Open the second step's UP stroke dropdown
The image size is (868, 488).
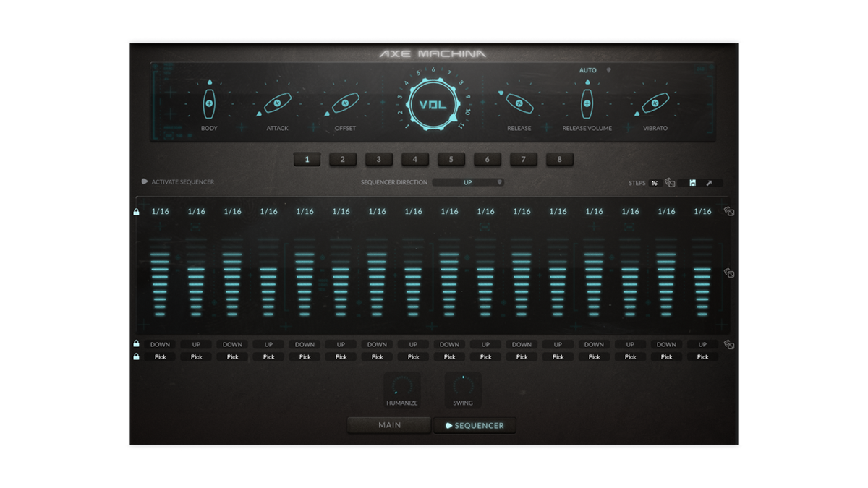(196, 345)
